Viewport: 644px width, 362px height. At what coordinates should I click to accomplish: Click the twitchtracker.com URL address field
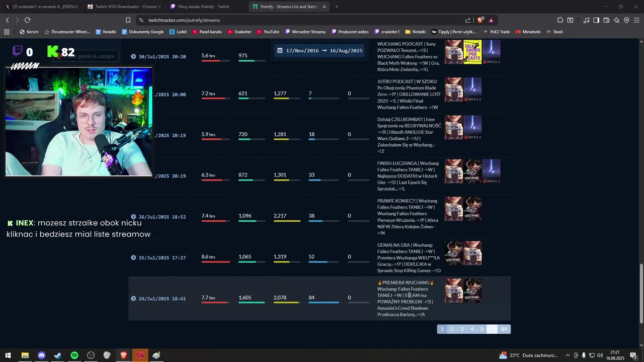pyautogui.click(x=302, y=20)
